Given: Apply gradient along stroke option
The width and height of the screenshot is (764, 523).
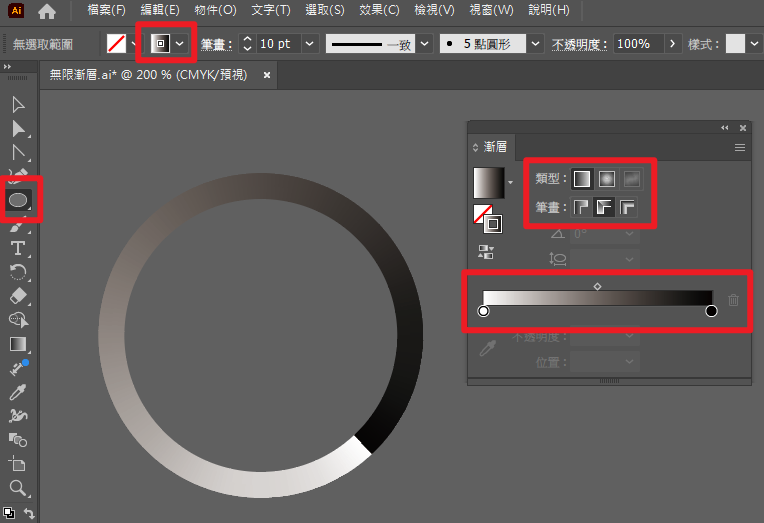Looking at the screenshot, I should [x=605, y=208].
